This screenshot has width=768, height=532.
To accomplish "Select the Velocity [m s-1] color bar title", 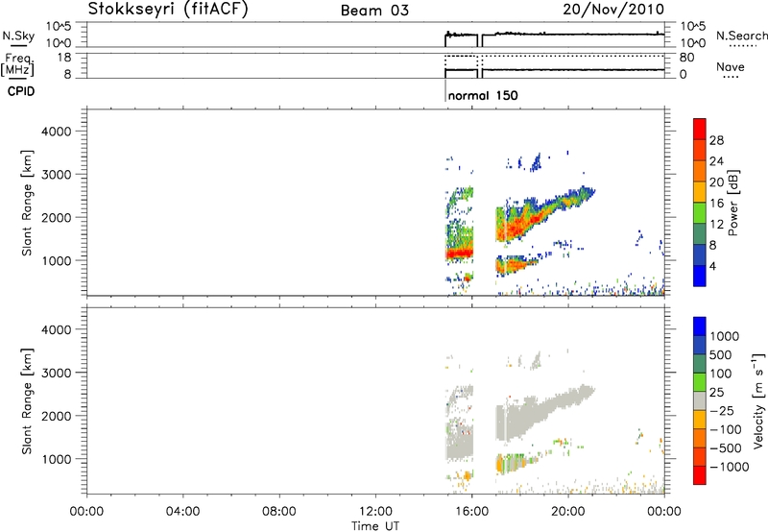I will (758, 400).
